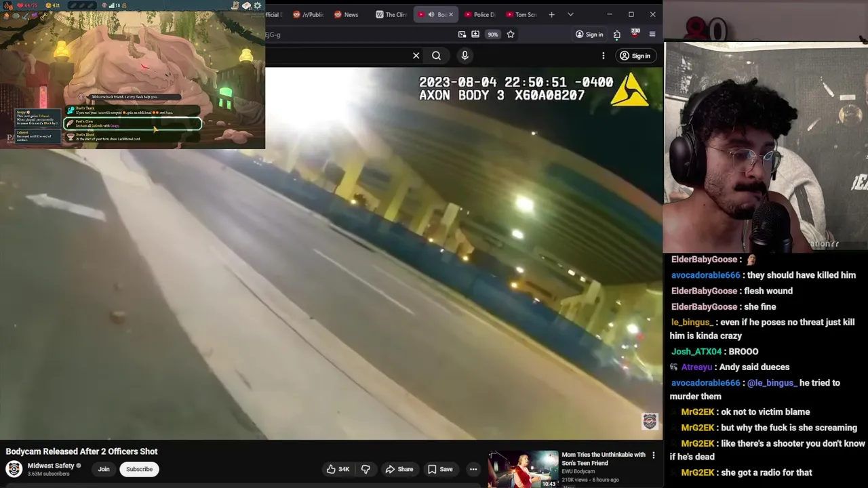
Task: Open the card deck icon in game
Action: 247,5
